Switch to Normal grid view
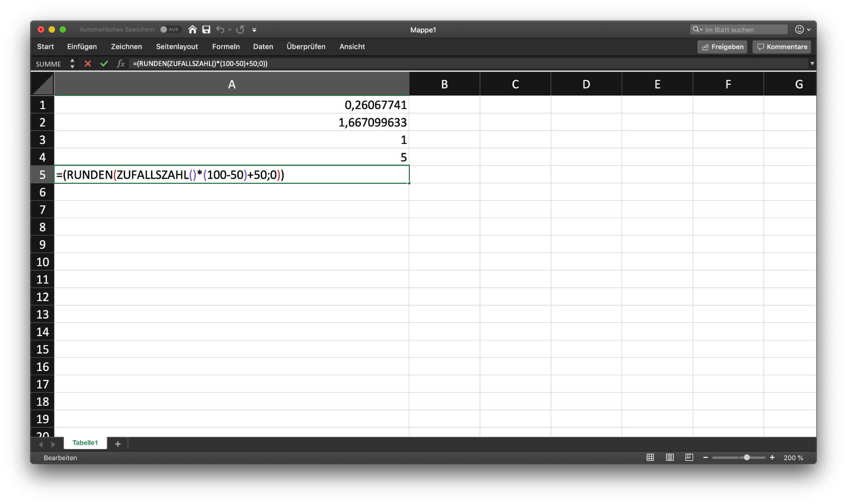This screenshot has width=847, height=504. [x=650, y=457]
